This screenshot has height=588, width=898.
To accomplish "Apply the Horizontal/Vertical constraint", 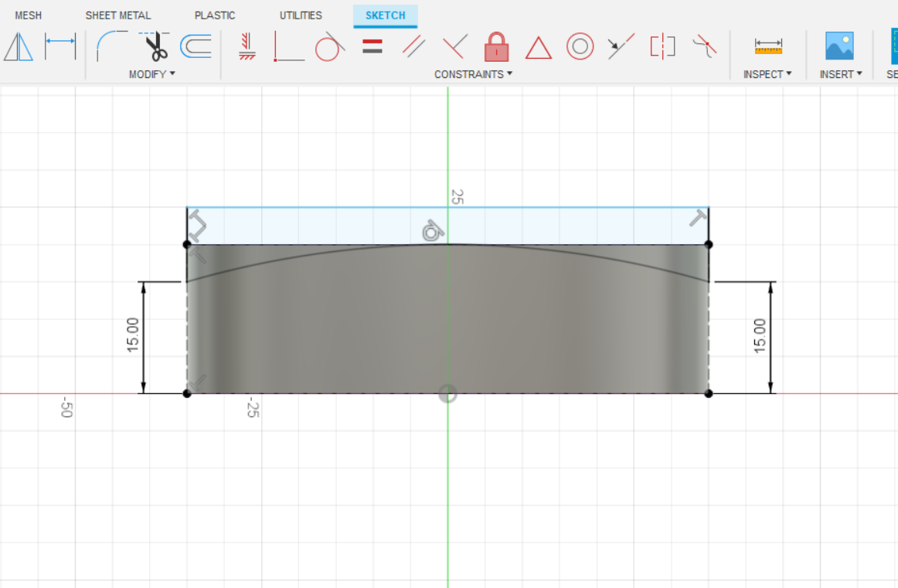I will [247, 46].
